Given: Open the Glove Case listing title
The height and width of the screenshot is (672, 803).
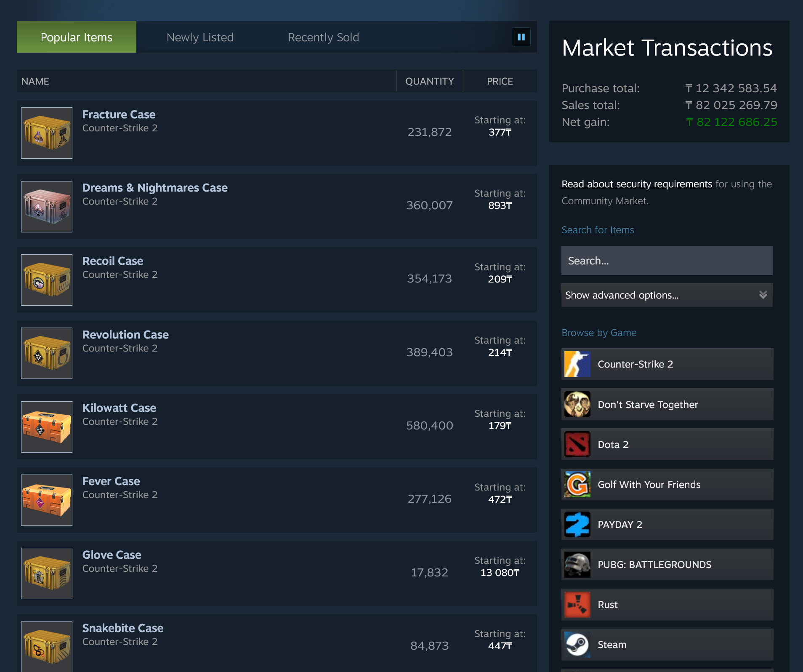Looking at the screenshot, I should pyautogui.click(x=112, y=555).
